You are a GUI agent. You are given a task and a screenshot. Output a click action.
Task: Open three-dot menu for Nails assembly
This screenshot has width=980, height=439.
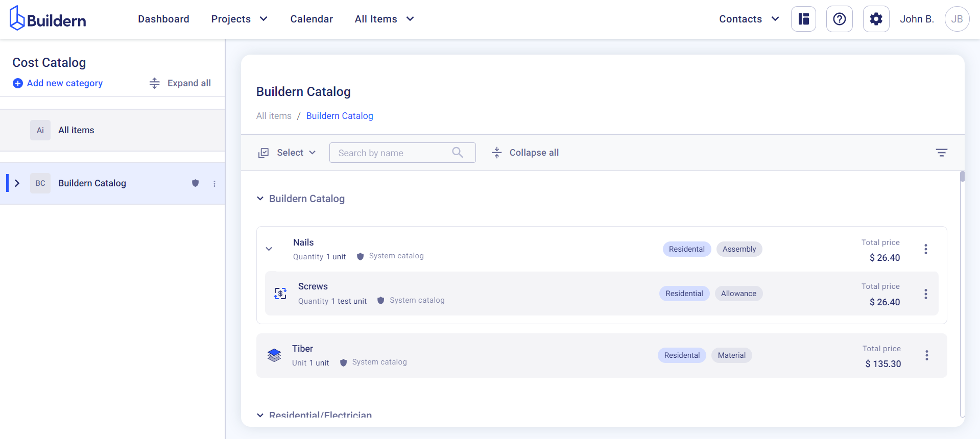925,249
